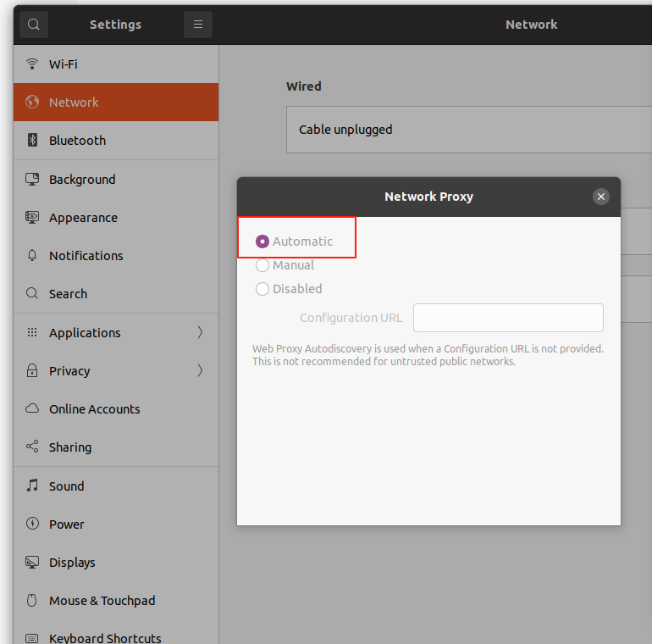Click the Displays icon in sidebar
Screen dimensions: 652x644
click(32, 563)
